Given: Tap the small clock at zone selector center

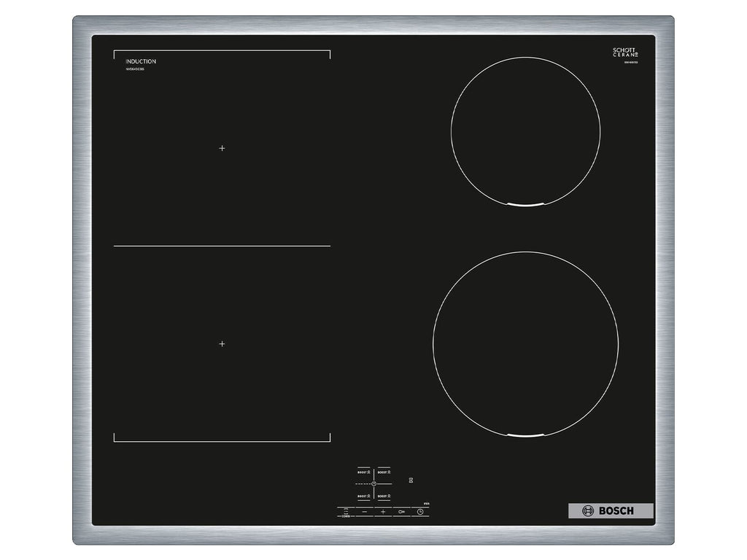Looking at the screenshot, I should coord(374,484).
